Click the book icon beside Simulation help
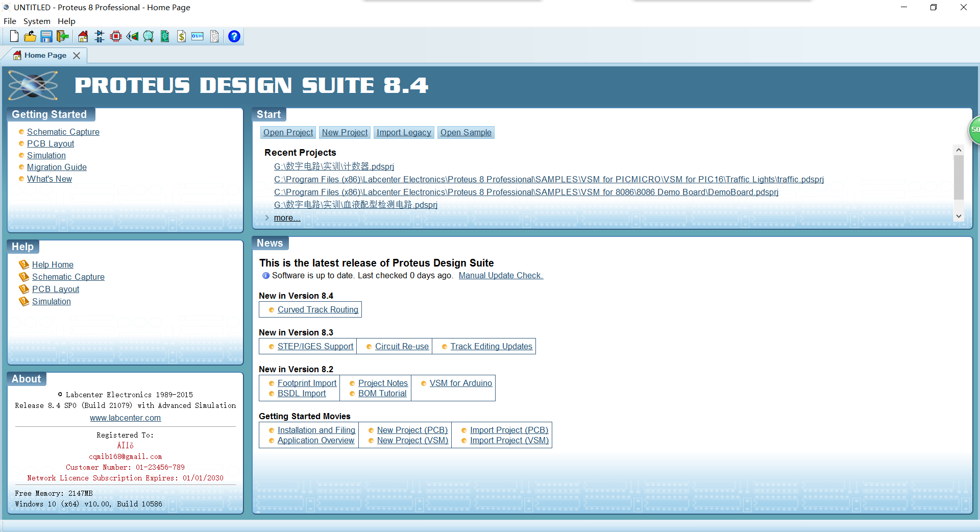This screenshot has width=980, height=532. pos(24,301)
